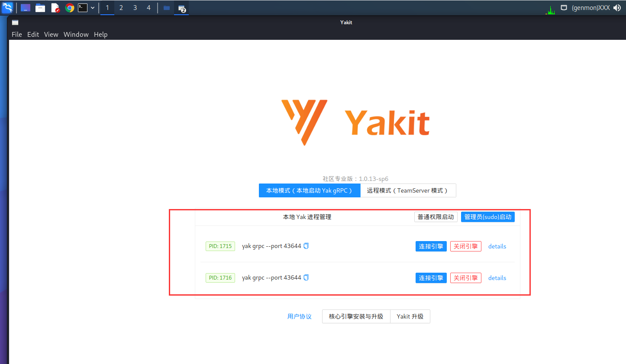626x364 pixels.
Task: Select remote TeamServer mode (远程模式)
Action: 408,190
